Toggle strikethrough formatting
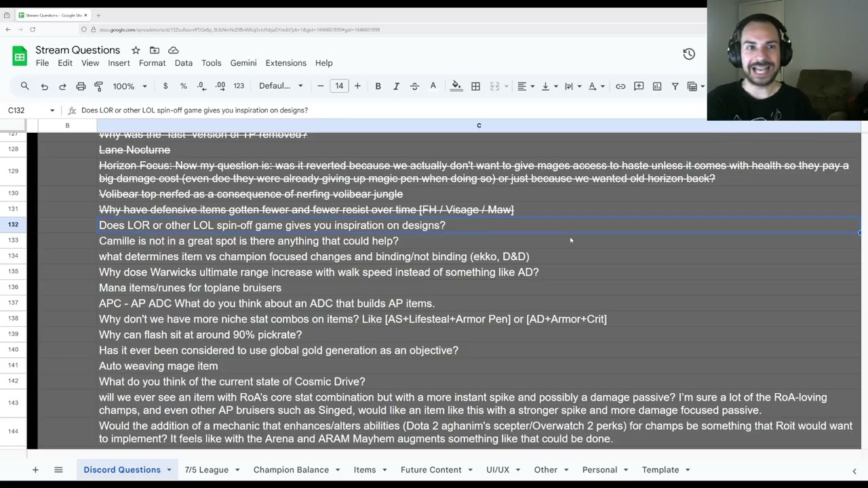 click(414, 86)
